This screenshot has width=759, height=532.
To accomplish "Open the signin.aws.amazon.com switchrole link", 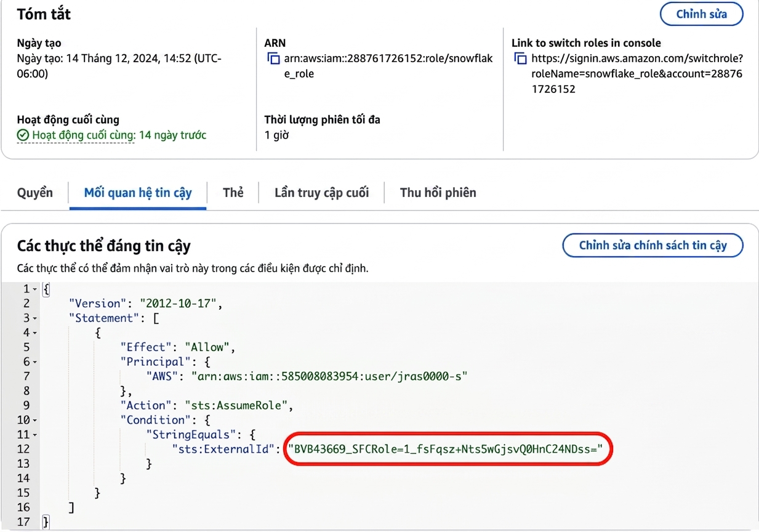I will point(637,74).
